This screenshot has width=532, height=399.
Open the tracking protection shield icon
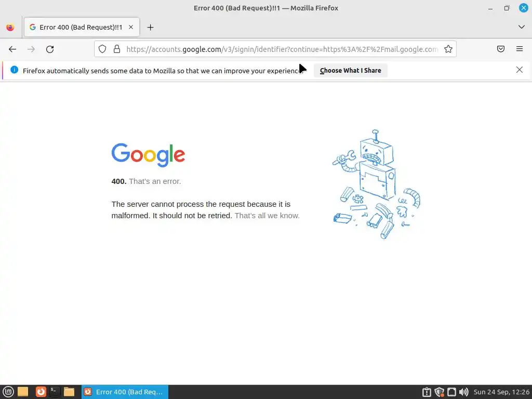coord(102,49)
